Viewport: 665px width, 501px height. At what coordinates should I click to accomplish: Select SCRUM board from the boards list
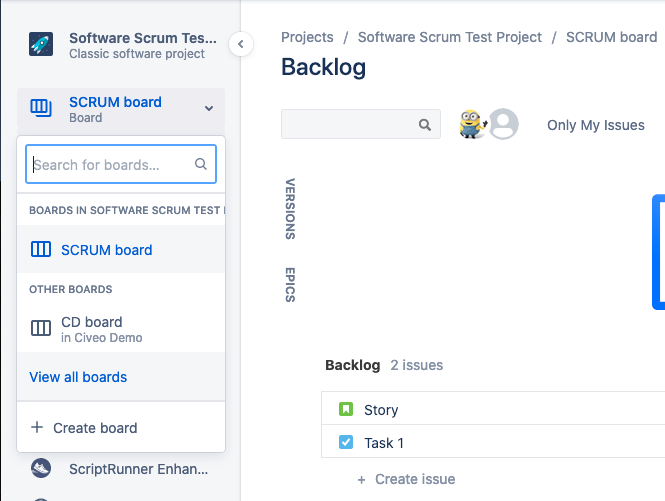[106, 250]
